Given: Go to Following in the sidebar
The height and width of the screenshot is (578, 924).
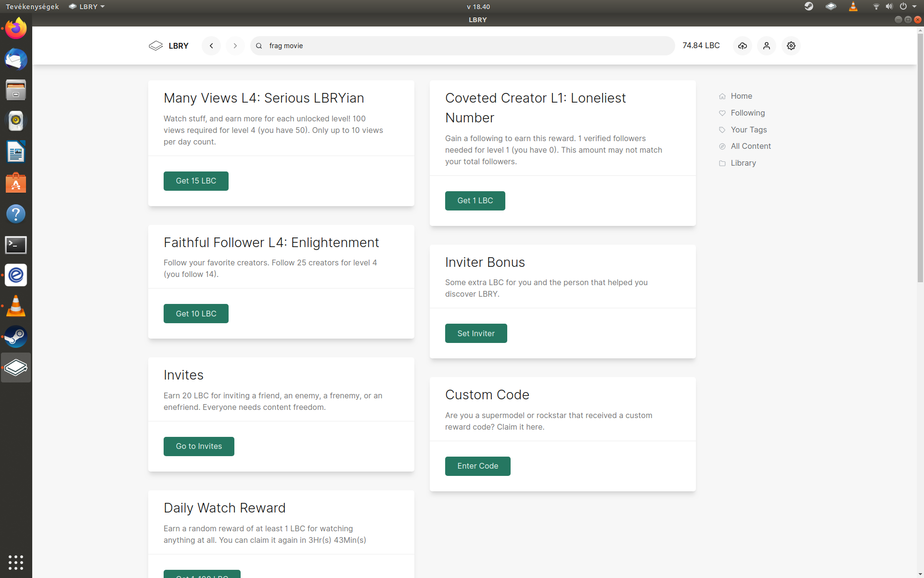Looking at the screenshot, I should tap(747, 113).
